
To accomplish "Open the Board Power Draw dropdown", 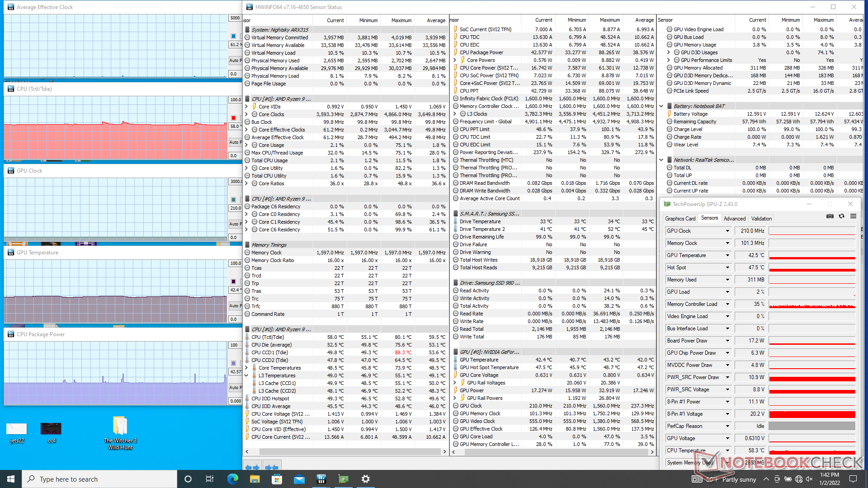I will (727, 341).
